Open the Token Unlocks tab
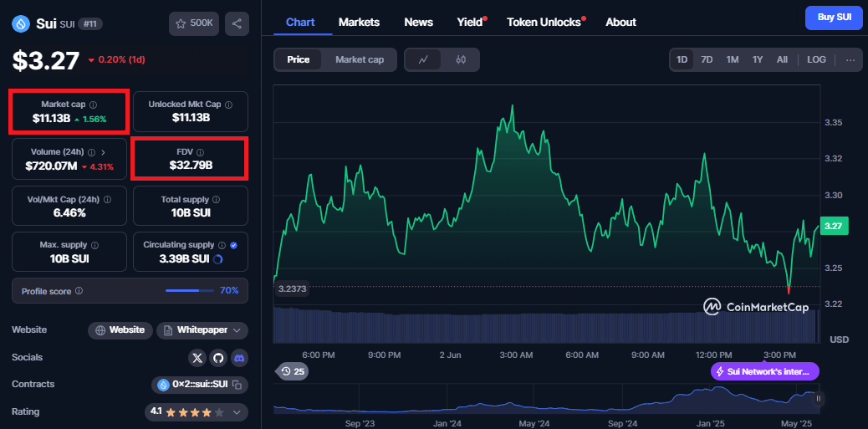The height and width of the screenshot is (429, 868). pos(544,22)
